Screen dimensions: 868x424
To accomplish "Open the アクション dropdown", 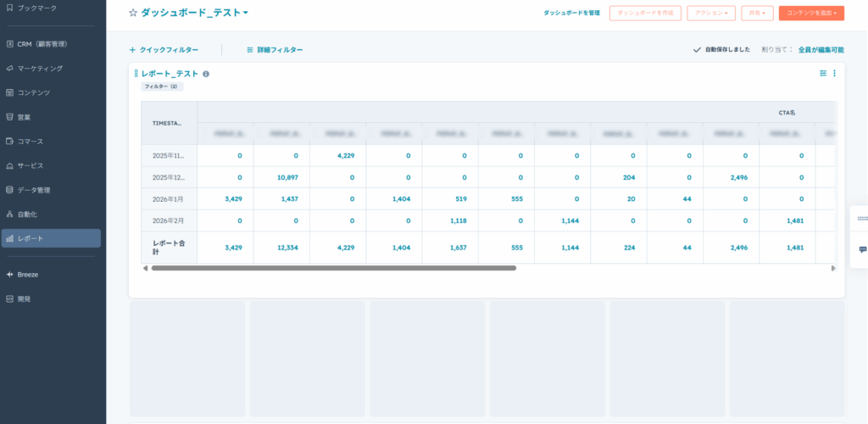I will click(710, 13).
